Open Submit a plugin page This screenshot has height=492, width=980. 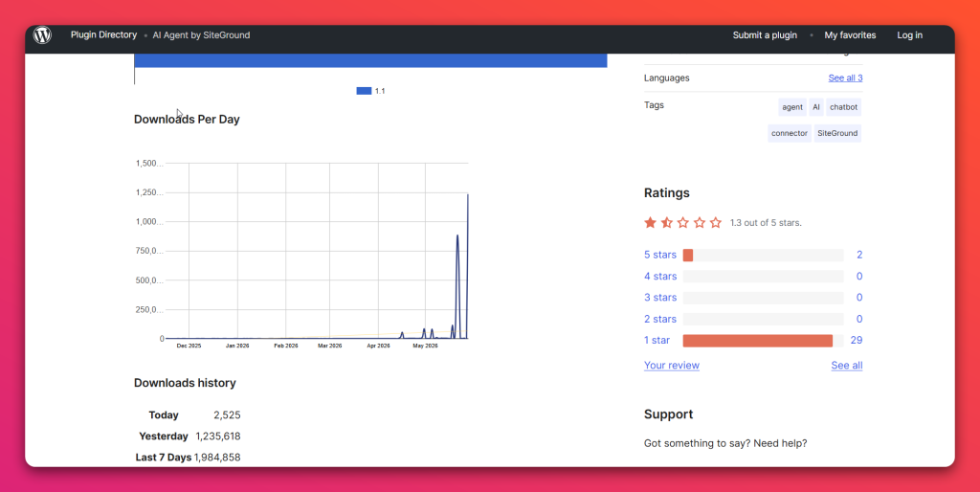(765, 35)
